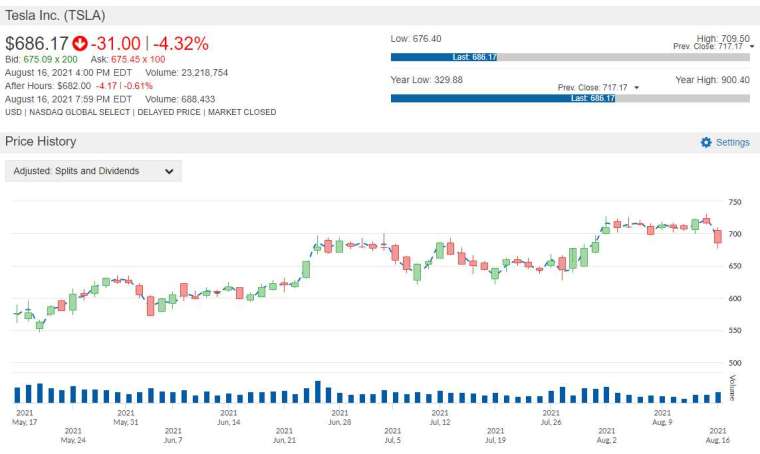Click the 650 price axis label

click(x=735, y=266)
